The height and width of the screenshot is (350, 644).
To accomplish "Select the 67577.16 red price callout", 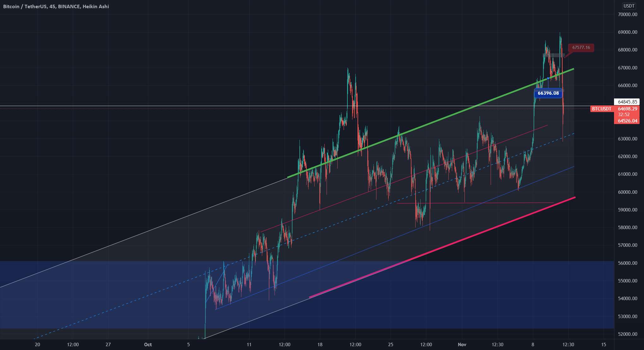I will tap(581, 48).
